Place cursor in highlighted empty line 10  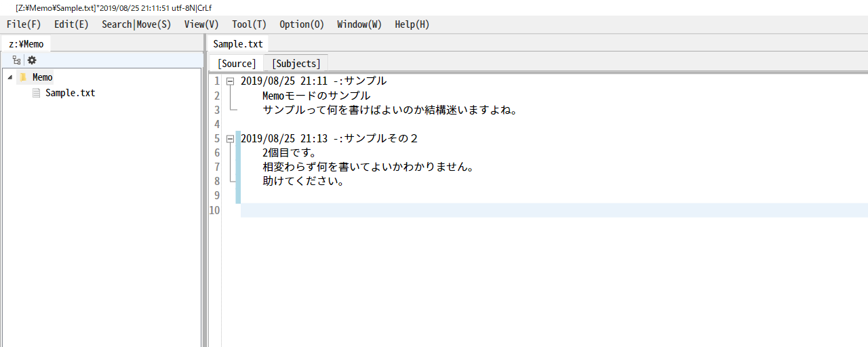pyautogui.click(x=554, y=210)
